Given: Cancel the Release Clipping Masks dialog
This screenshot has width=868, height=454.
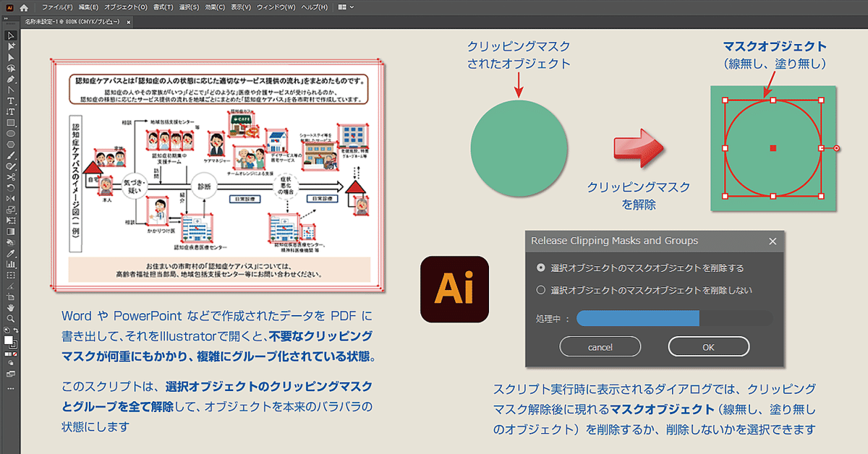Looking at the screenshot, I should click(x=600, y=346).
